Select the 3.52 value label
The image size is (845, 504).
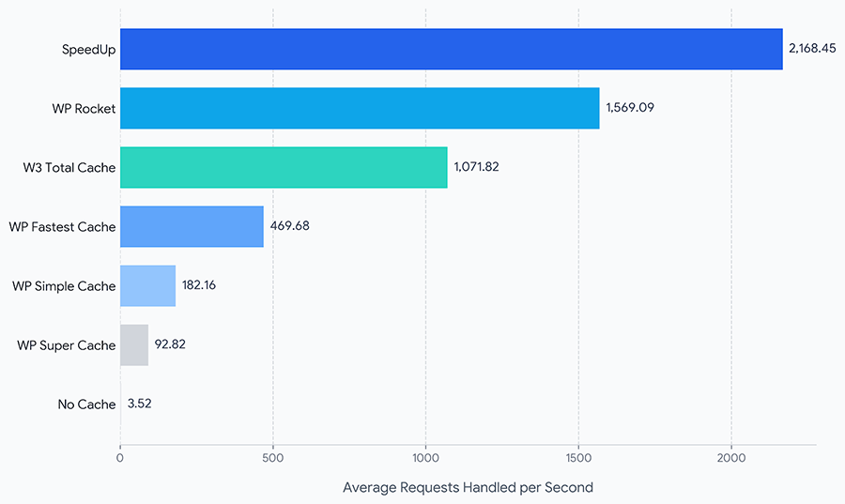click(x=140, y=405)
